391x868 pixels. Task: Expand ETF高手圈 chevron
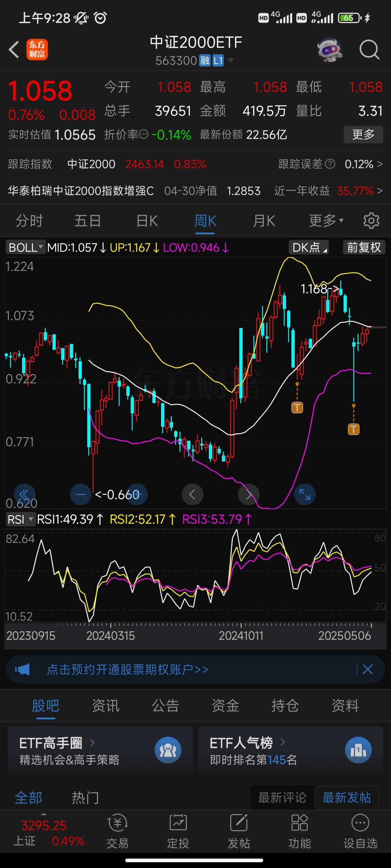[92, 743]
